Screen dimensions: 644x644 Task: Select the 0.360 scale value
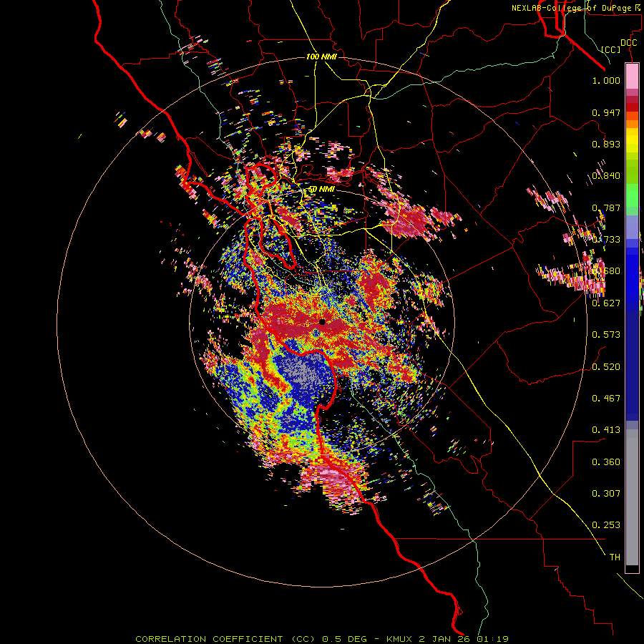(x=606, y=462)
